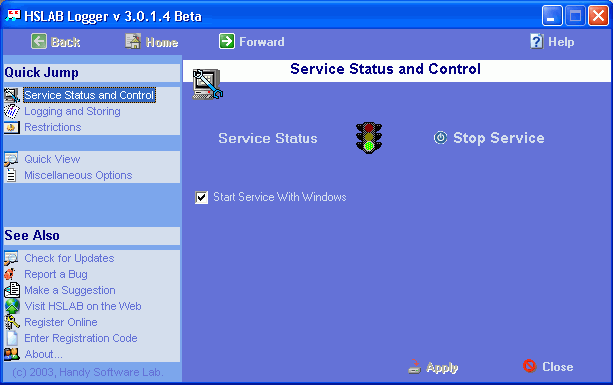Click the Home house icon
Screen dimensions: 613x385
click(133, 41)
